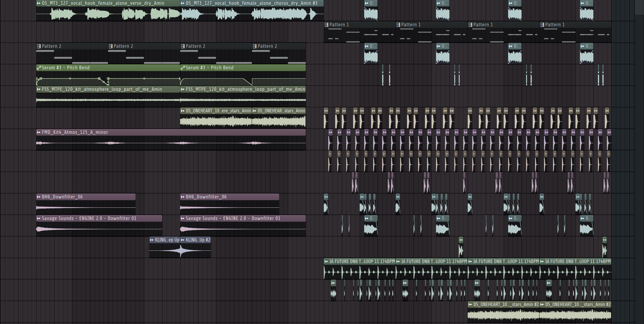Click the note preview area of the first Pattern 1 clip
644x324 pixels.
click(x=360, y=35)
